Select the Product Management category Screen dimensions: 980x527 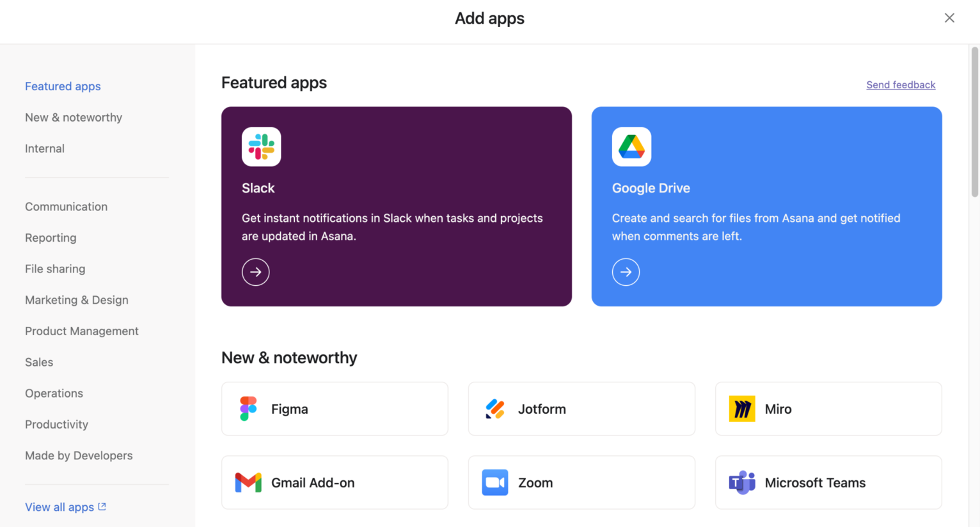click(82, 331)
